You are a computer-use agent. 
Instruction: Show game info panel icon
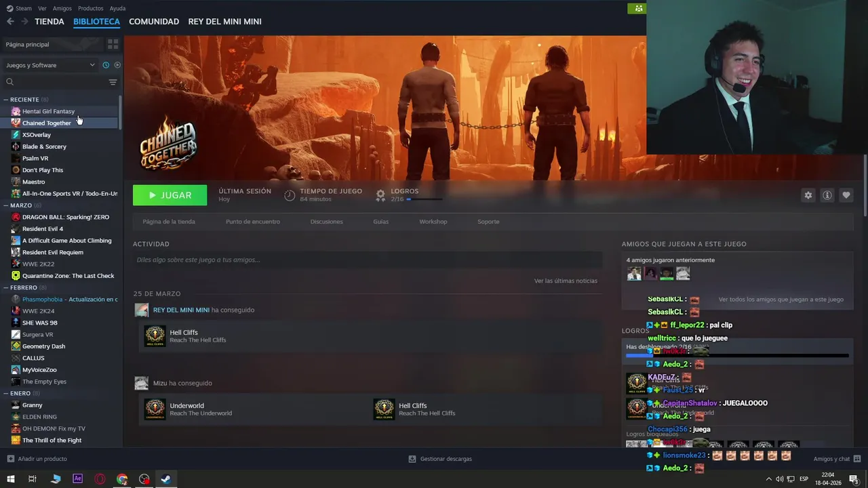point(827,195)
